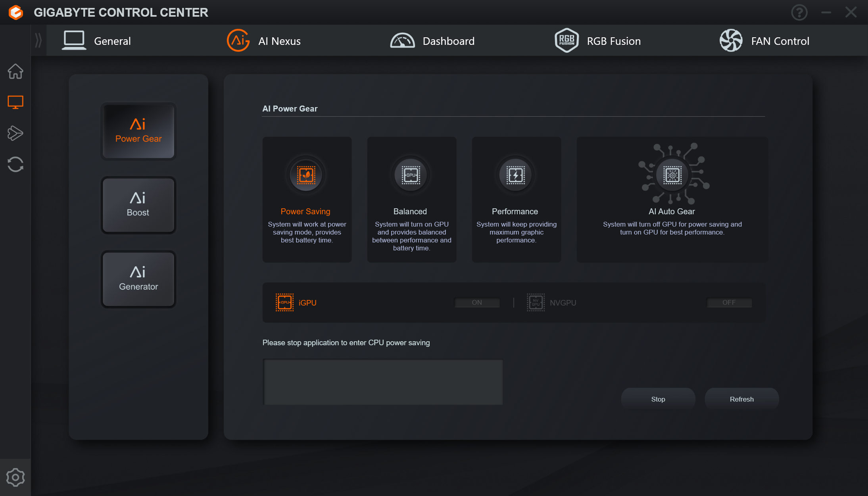Viewport: 868px width, 496px height.
Task: Expand the sidebar with double chevron
Action: [x=38, y=40]
